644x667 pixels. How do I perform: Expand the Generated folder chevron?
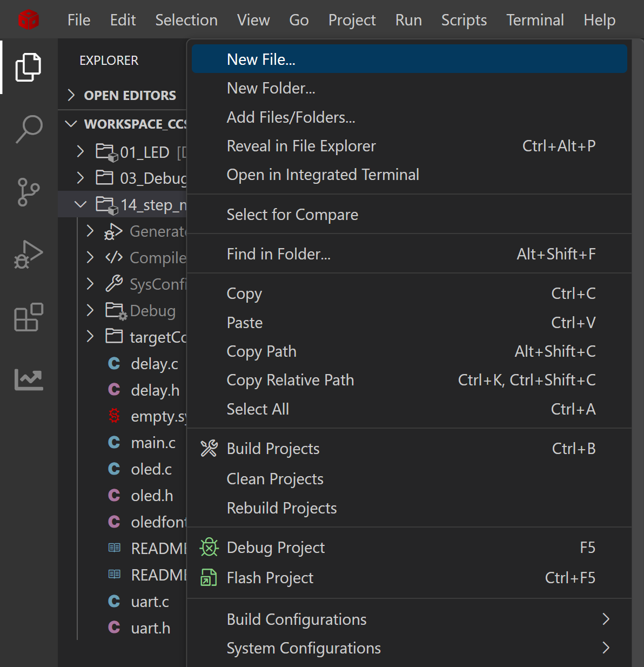(x=90, y=231)
